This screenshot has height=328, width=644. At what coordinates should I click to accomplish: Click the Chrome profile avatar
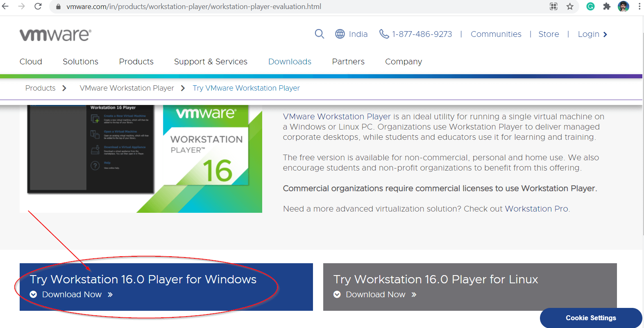tap(623, 7)
